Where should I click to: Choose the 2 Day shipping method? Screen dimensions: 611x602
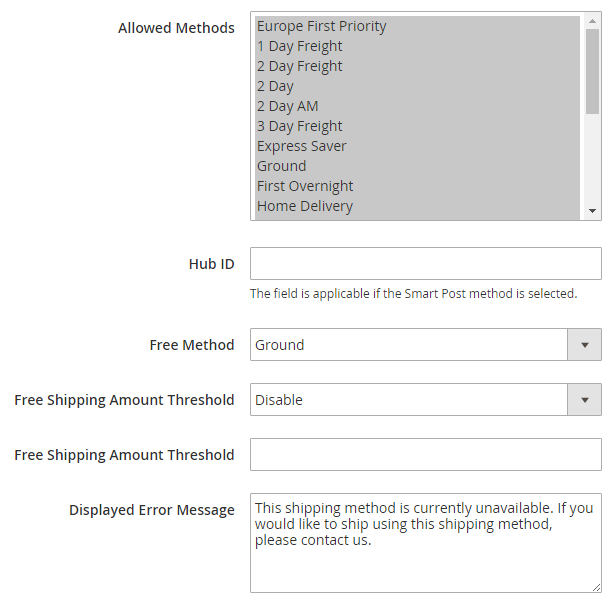[275, 86]
